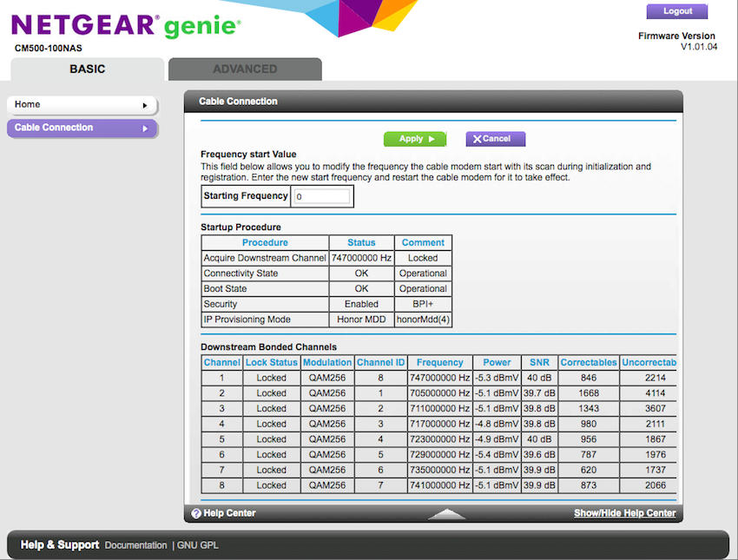Click the BPI+ comment cell

[423, 304]
